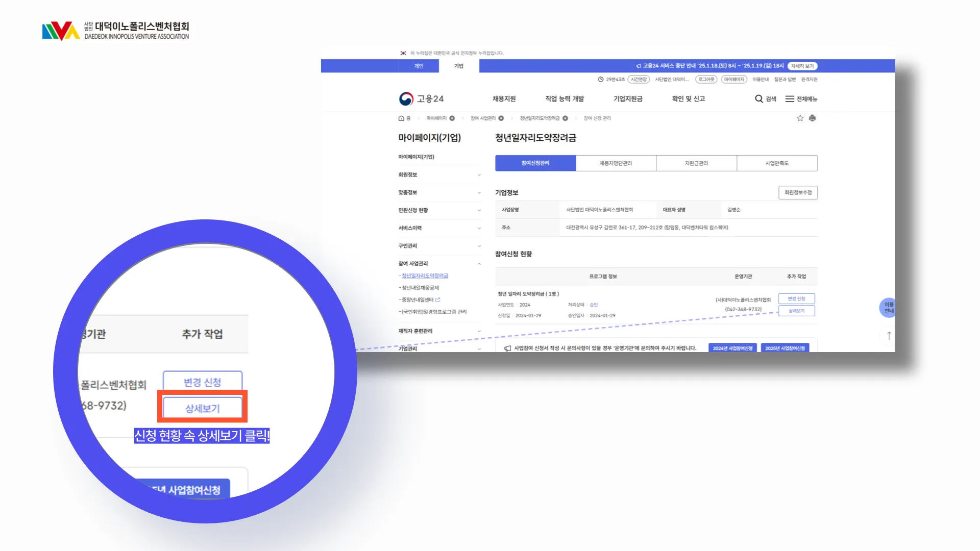980x551 pixels.
Task: Open the search magnifier icon
Action: click(x=759, y=99)
